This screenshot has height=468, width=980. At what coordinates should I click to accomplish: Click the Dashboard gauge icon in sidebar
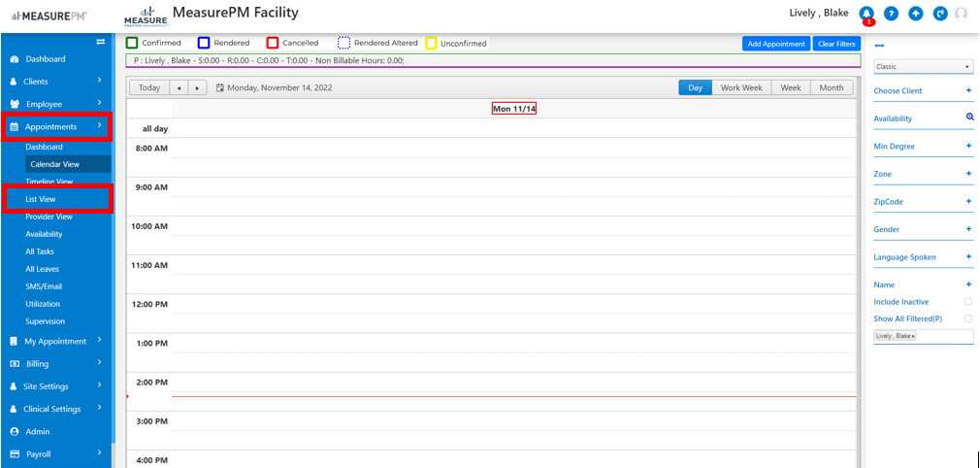[15, 59]
